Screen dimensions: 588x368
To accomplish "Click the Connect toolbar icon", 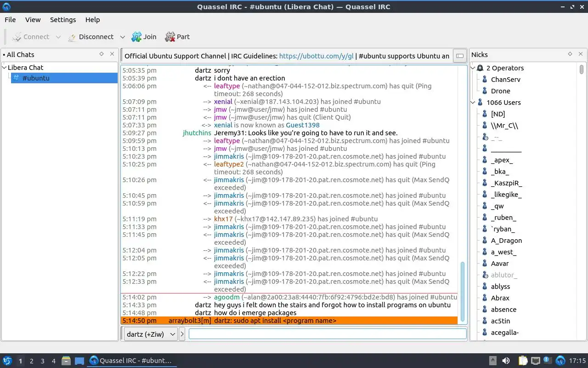I will [17, 37].
